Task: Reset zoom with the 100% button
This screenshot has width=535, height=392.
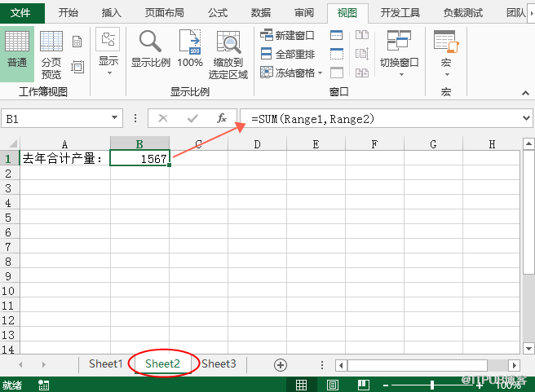Action: click(x=190, y=49)
